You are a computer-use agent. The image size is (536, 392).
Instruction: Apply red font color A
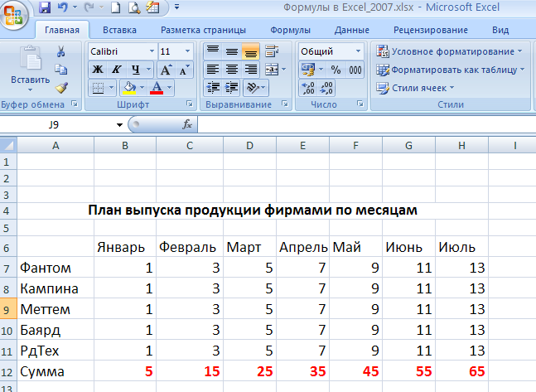pos(157,88)
